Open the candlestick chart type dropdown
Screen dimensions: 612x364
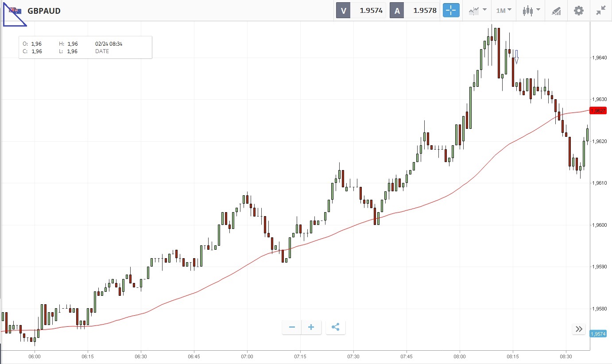click(x=531, y=11)
